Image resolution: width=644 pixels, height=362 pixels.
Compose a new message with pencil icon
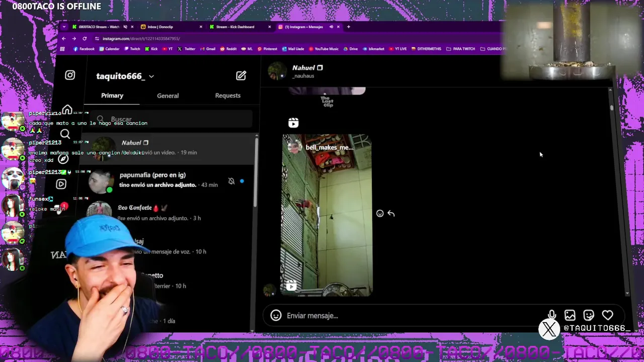[x=241, y=75]
